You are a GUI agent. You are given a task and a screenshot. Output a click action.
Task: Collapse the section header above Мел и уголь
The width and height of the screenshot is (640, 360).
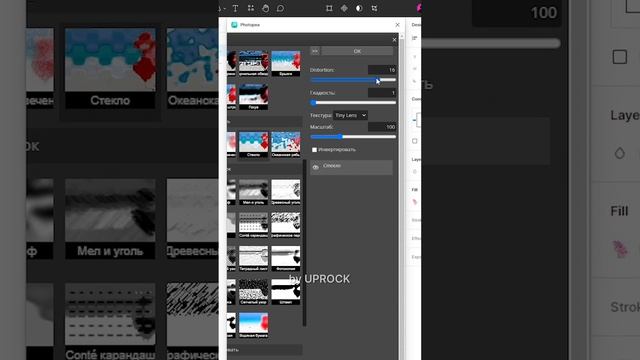click(264, 169)
